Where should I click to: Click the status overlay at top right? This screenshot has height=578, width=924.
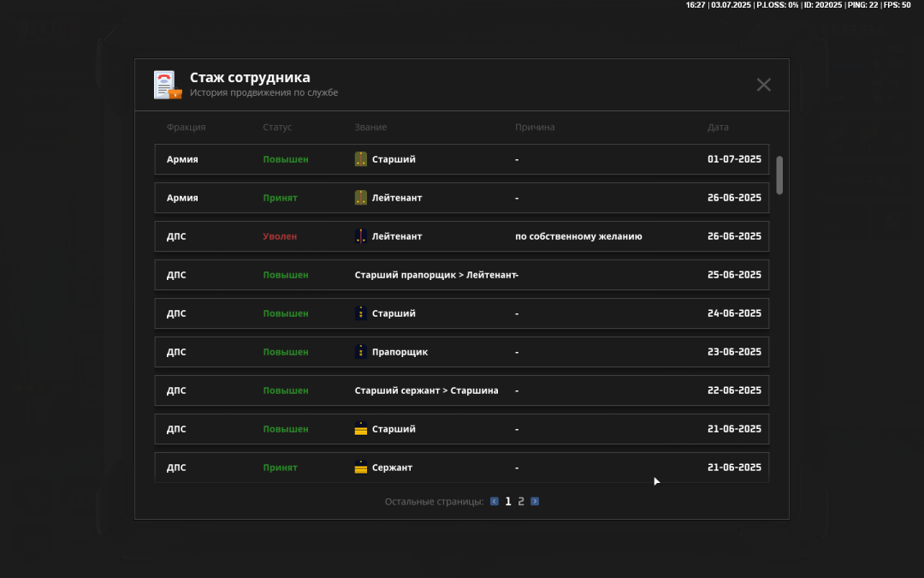pyautogui.click(x=798, y=5)
